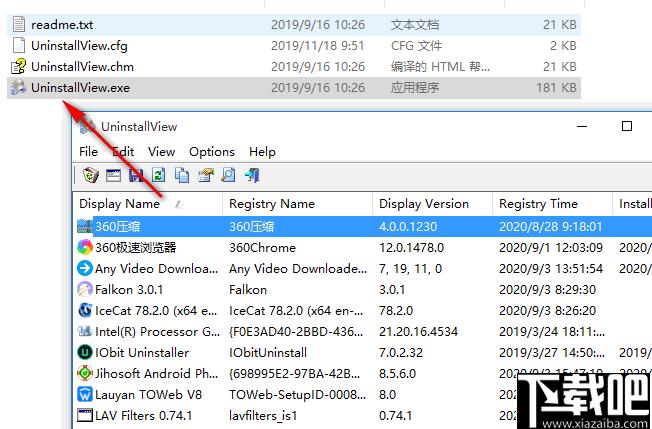Click the Uninstall selected software toolbar icon
The width and height of the screenshot is (652, 429).
click(90, 176)
